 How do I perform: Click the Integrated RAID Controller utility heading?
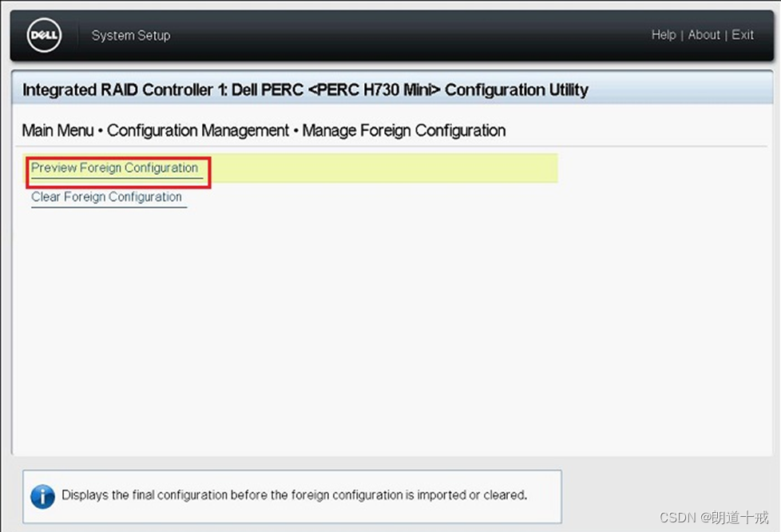pyautogui.click(x=305, y=89)
